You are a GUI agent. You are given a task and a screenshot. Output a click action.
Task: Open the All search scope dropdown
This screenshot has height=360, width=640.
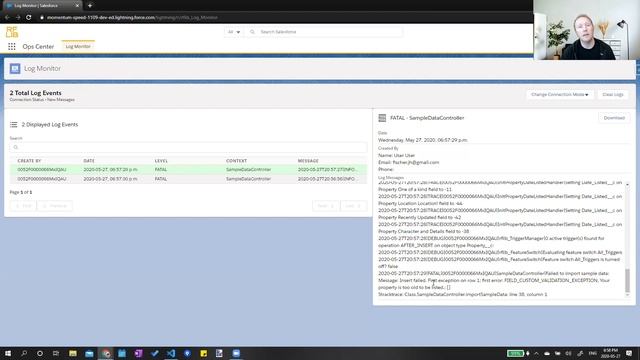[233, 32]
